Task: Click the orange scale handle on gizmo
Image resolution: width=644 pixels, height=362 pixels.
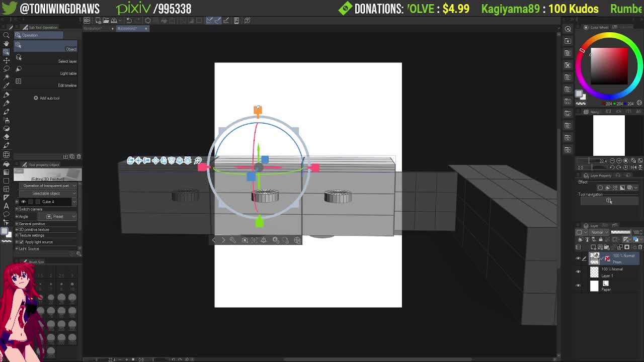Action: coord(258,110)
